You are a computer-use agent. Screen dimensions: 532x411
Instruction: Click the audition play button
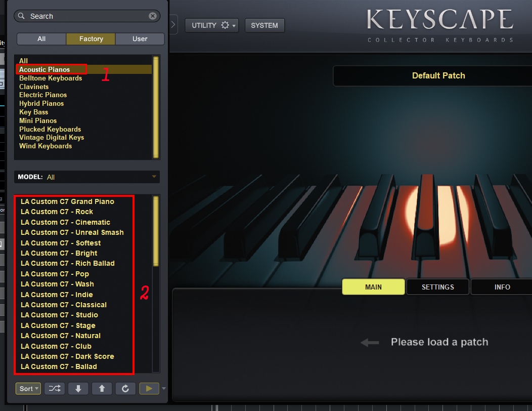(149, 388)
